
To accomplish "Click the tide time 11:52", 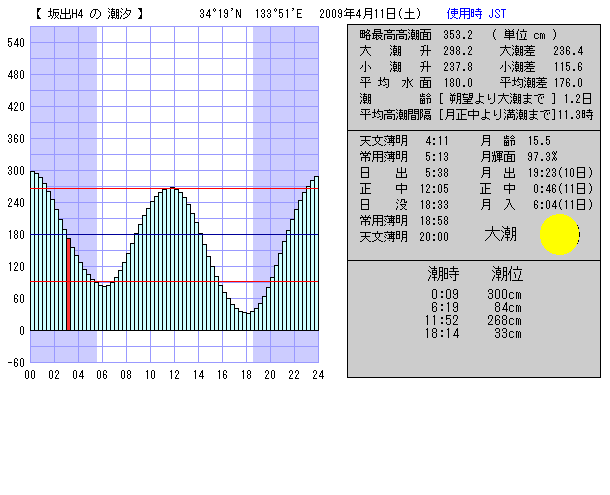I will click(x=442, y=320).
